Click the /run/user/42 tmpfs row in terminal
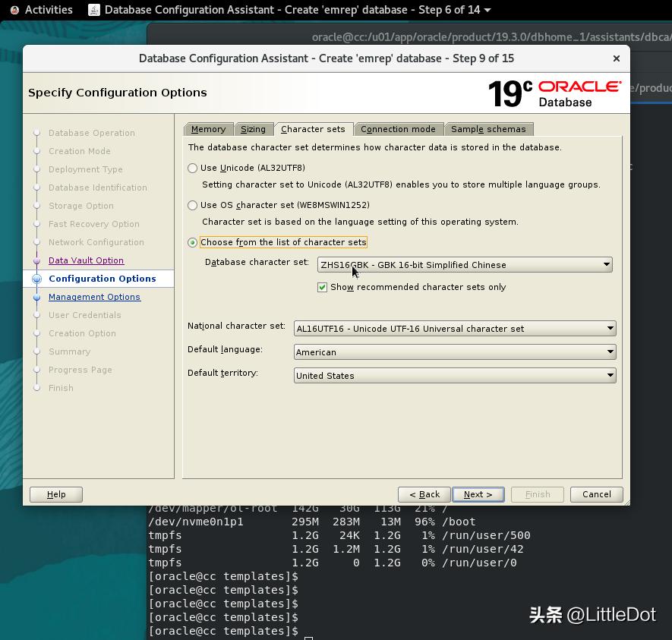 pos(336,549)
